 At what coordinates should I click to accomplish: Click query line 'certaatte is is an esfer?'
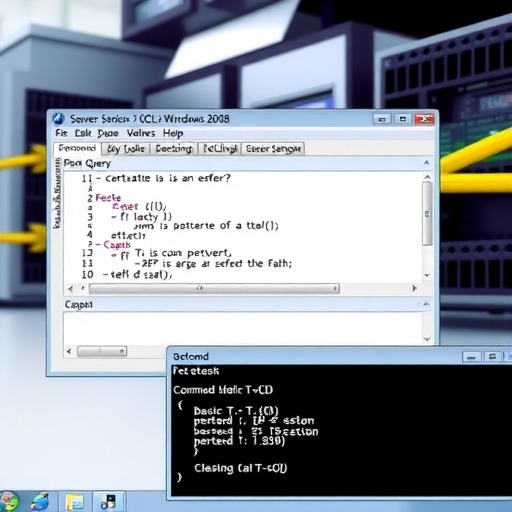click(168, 178)
